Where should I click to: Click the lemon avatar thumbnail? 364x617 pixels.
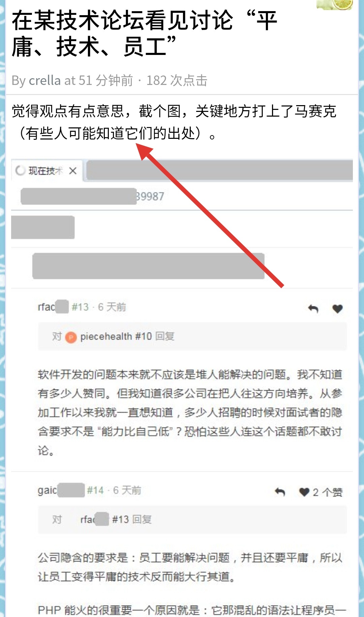coord(335,5)
